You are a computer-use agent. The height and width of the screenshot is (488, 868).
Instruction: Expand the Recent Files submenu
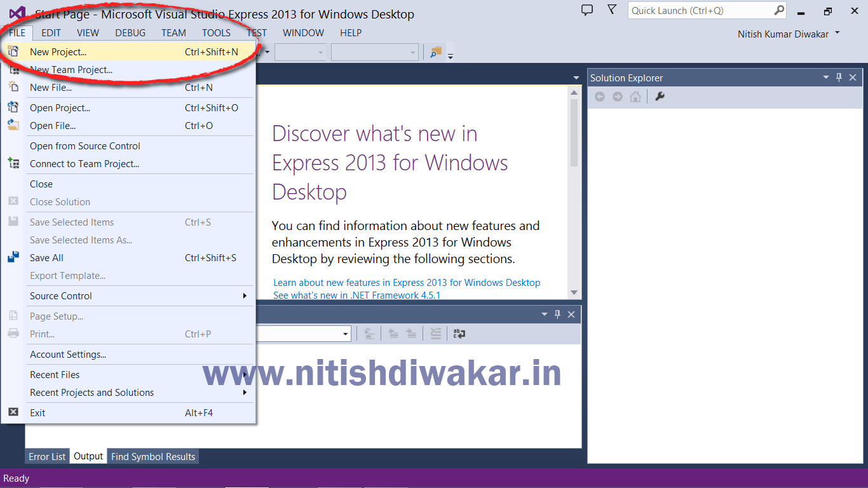click(x=140, y=375)
